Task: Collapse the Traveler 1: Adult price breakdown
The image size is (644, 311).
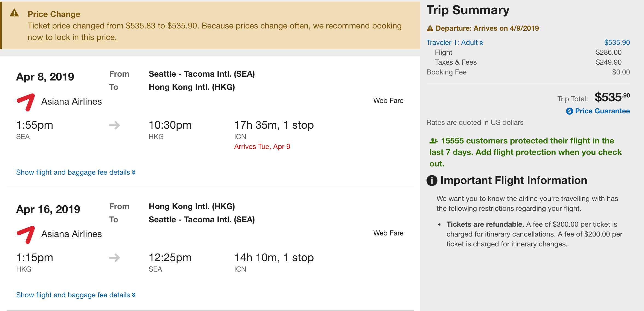Action: point(455,43)
